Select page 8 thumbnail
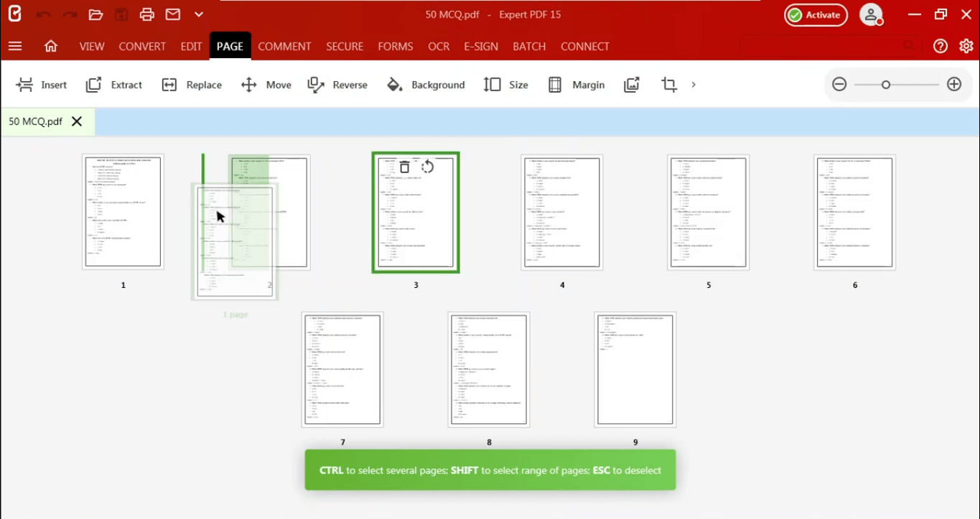This screenshot has height=519, width=980. [x=489, y=369]
